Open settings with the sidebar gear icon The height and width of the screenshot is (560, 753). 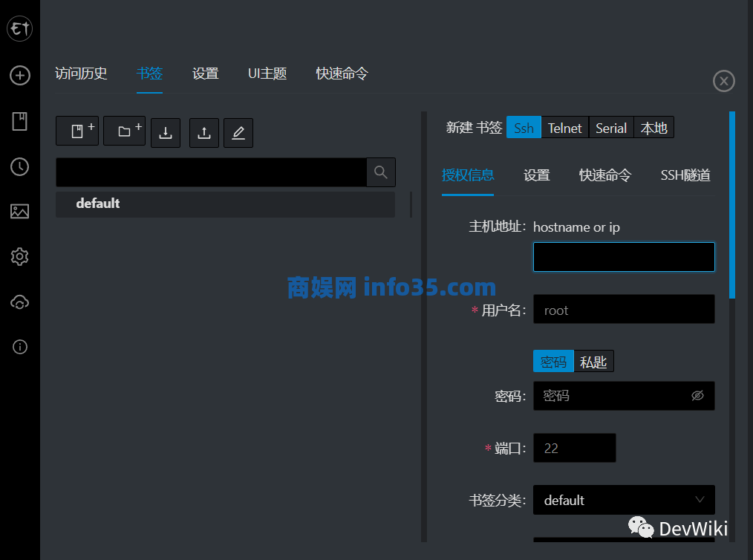coord(20,257)
